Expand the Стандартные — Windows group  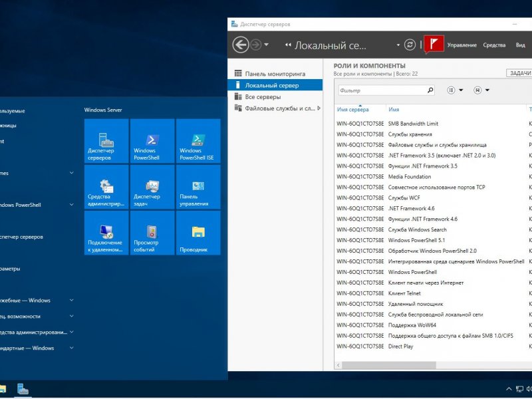[72, 348]
